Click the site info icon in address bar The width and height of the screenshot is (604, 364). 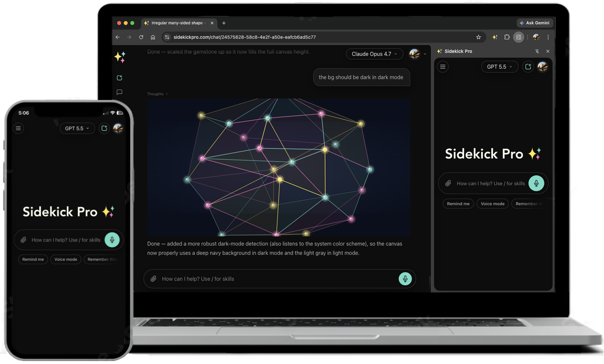tap(167, 37)
